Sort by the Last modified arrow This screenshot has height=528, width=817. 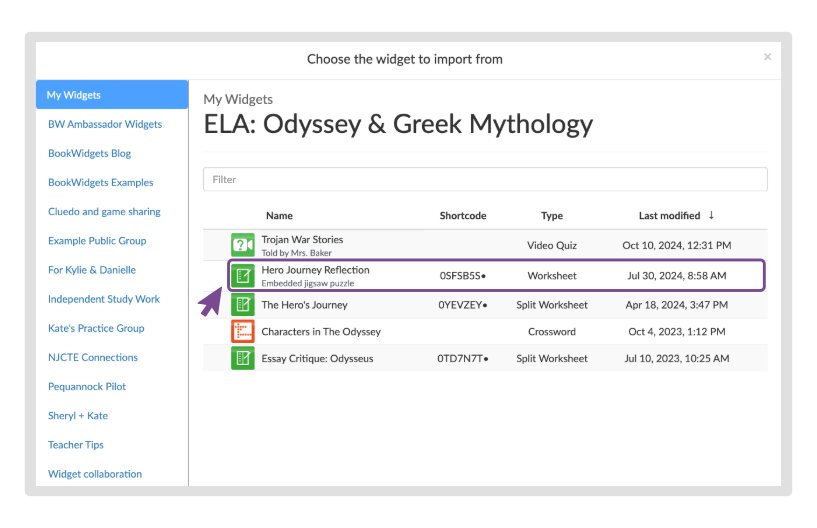711,215
